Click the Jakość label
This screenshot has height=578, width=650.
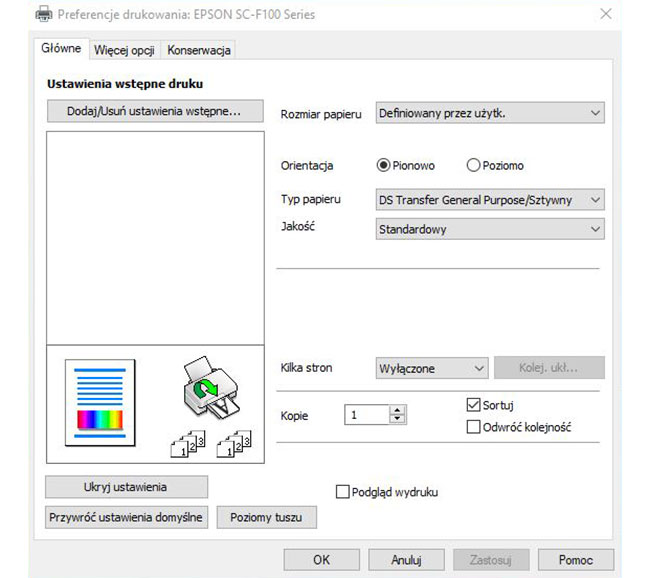point(298,226)
